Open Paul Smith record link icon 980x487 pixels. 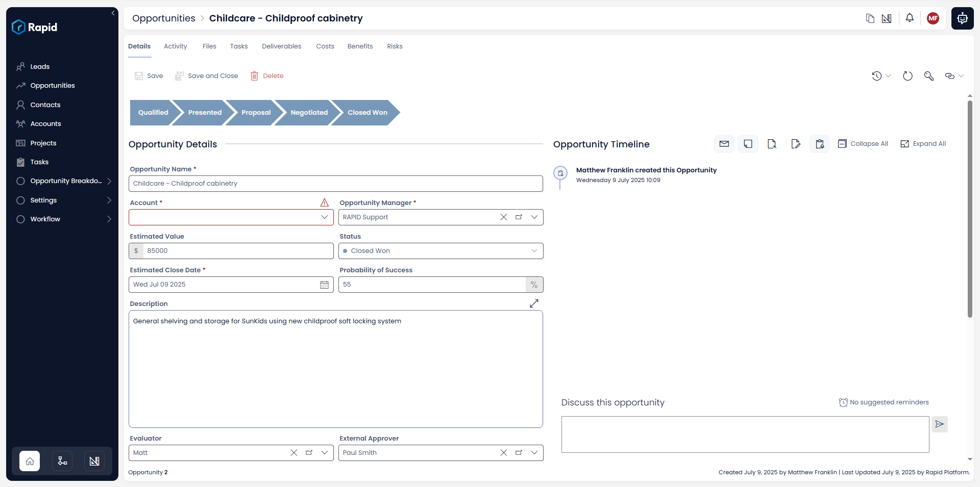[x=519, y=453]
